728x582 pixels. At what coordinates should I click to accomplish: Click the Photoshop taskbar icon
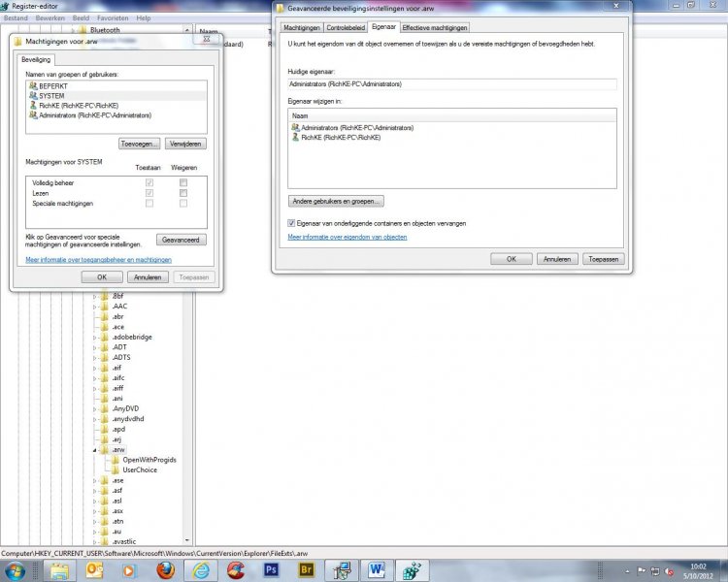coord(271,570)
